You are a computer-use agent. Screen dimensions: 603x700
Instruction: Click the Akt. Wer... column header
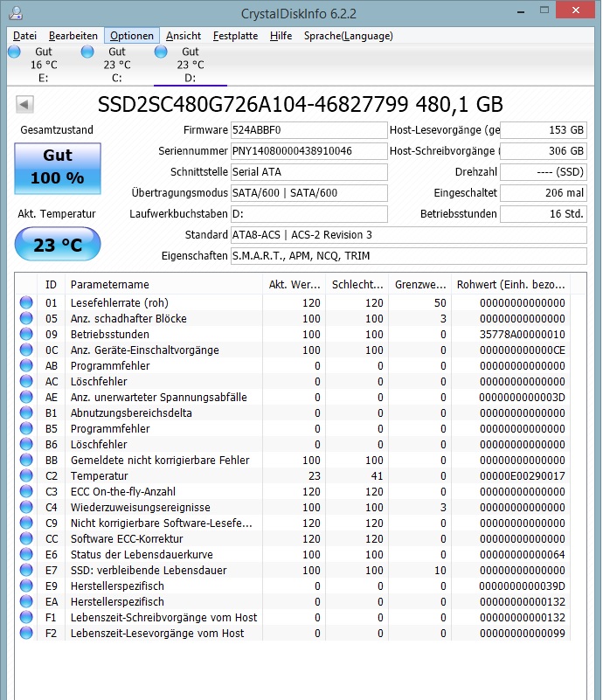coord(295,284)
